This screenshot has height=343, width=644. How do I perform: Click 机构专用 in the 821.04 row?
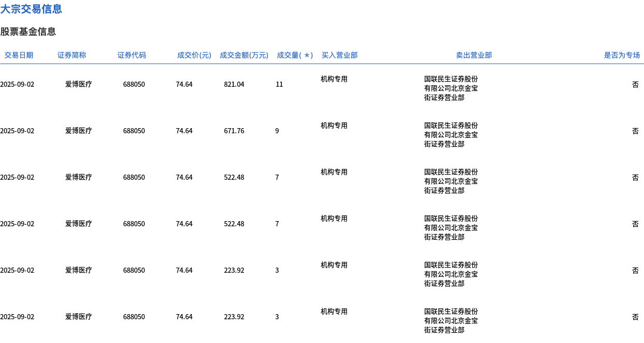point(334,79)
